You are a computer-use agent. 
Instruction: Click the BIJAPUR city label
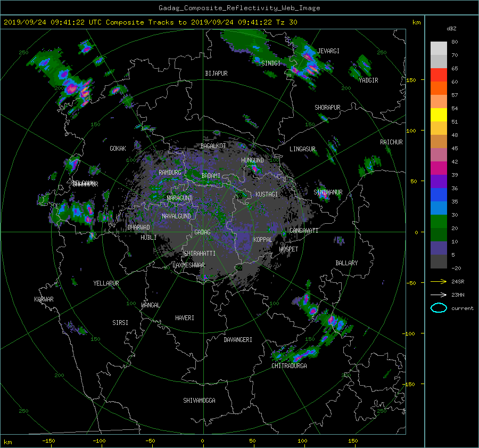(216, 74)
